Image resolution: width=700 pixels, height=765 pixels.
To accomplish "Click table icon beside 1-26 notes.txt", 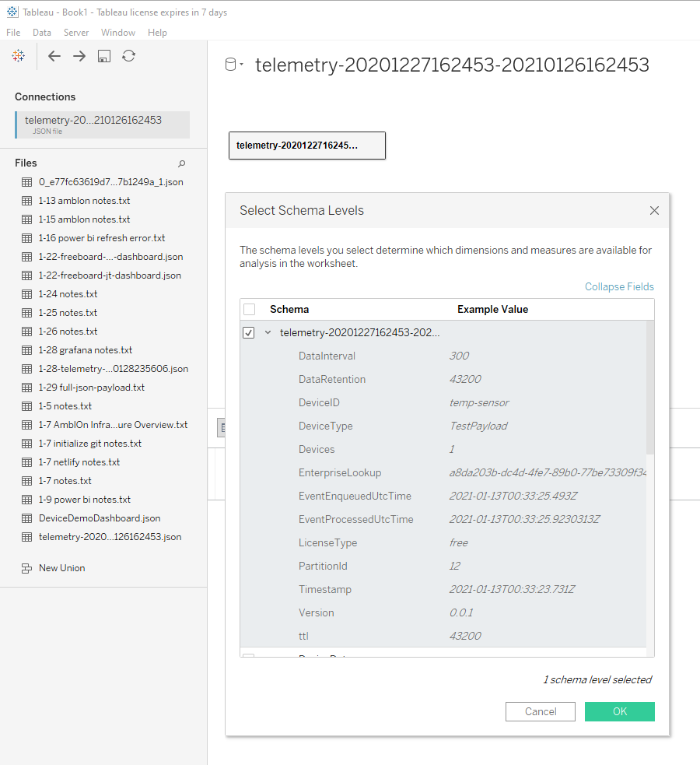I will pos(26,332).
